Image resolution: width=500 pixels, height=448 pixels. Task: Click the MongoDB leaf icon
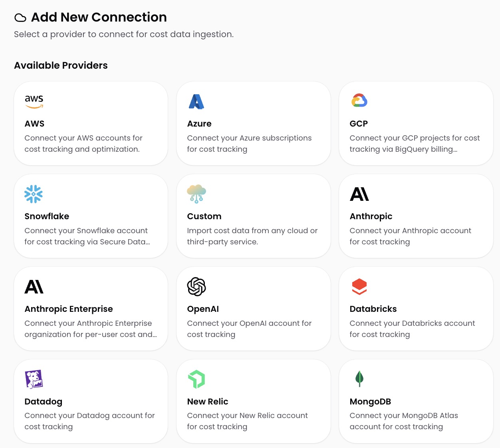point(359,379)
